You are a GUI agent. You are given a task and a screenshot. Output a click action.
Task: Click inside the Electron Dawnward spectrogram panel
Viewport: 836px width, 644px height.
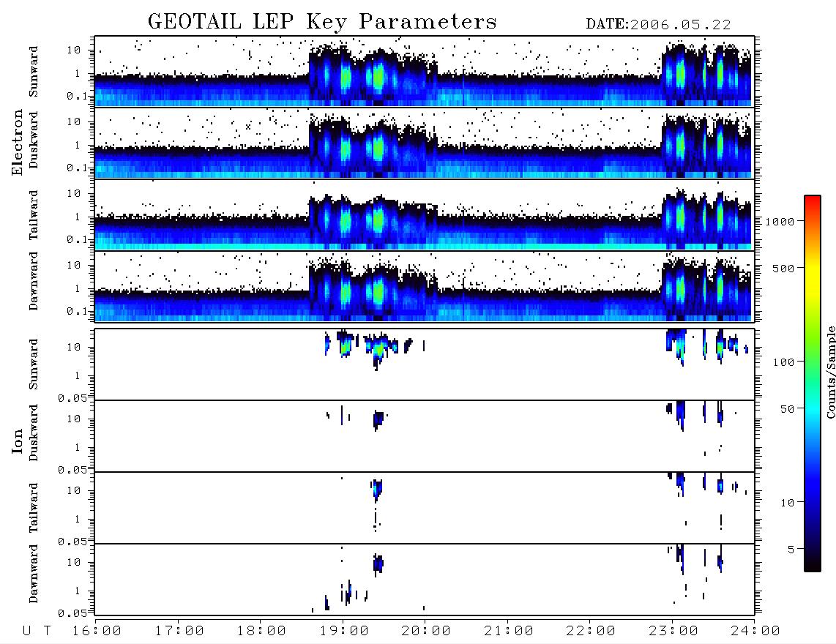(x=425, y=286)
